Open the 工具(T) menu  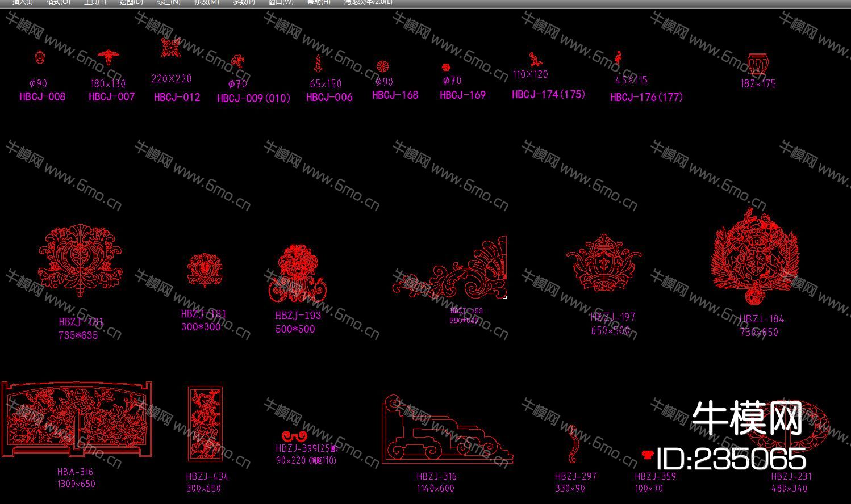(95, 2)
